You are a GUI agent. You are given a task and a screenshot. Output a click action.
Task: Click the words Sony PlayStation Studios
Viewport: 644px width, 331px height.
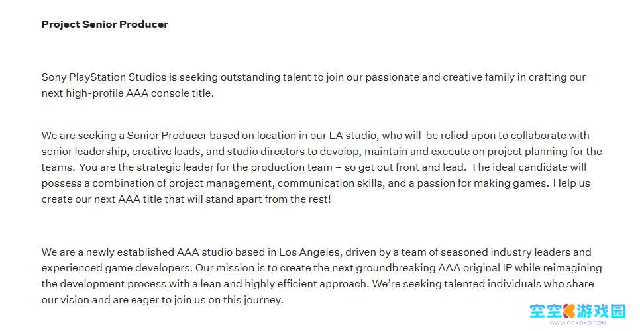104,77
